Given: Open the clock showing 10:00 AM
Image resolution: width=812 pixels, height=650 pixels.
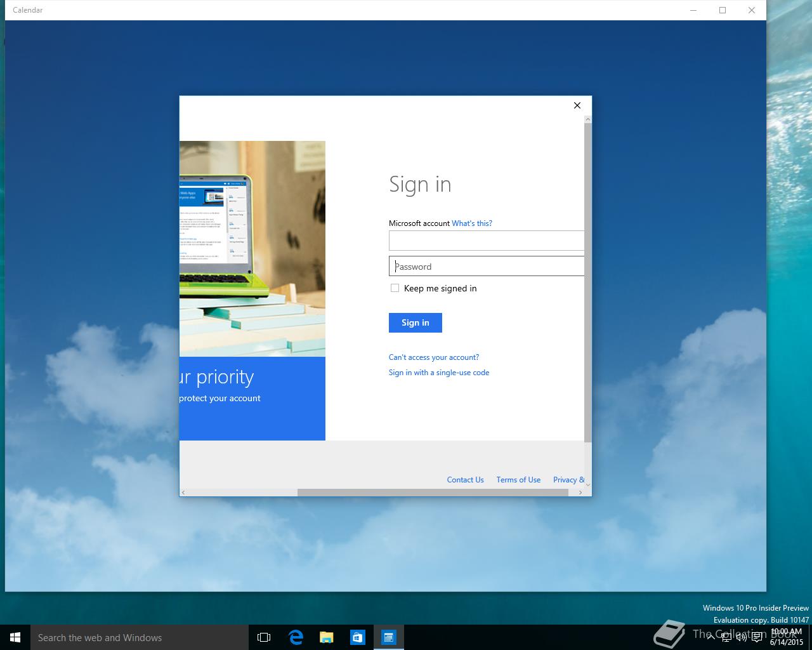Looking at the screenshot, I should tap(787, 637).
